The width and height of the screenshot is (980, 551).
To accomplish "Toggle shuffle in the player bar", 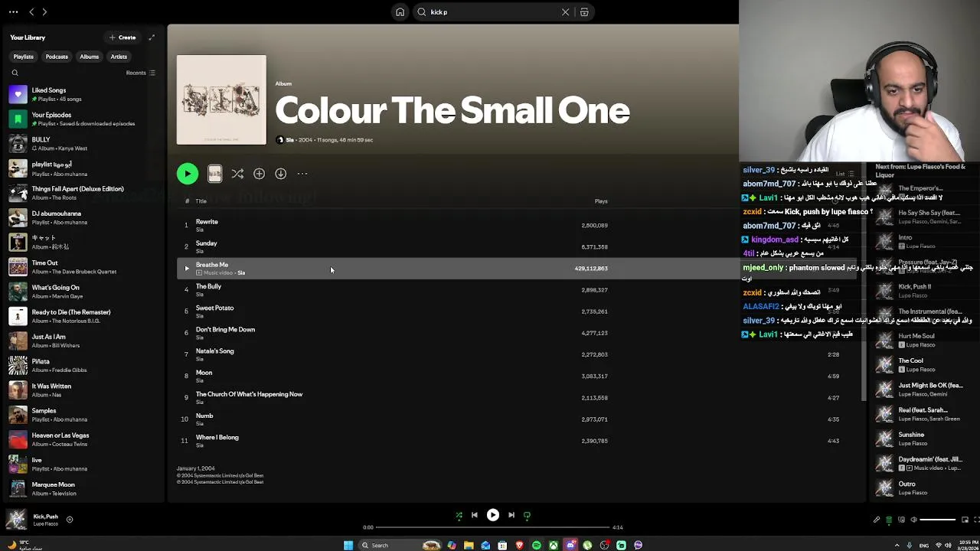I will pos(459,515).
